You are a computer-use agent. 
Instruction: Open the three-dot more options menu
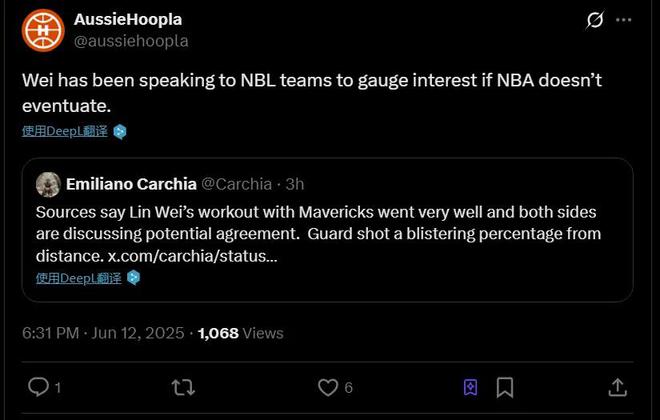point(625,20)
